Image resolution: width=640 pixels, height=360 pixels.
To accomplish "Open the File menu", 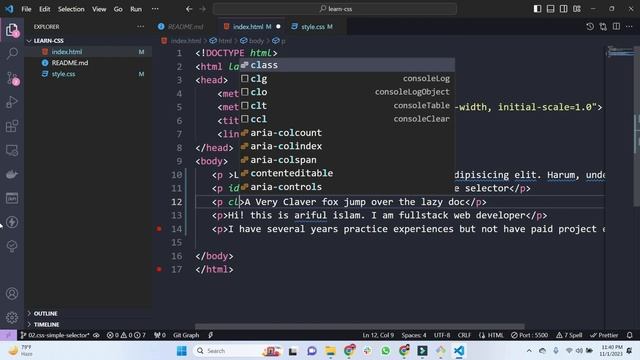I will coord(26,9).
